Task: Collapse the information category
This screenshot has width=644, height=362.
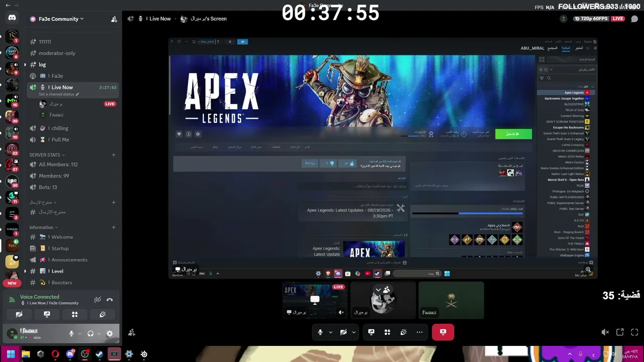Action: pyautogui.click(x=43, y=227)
